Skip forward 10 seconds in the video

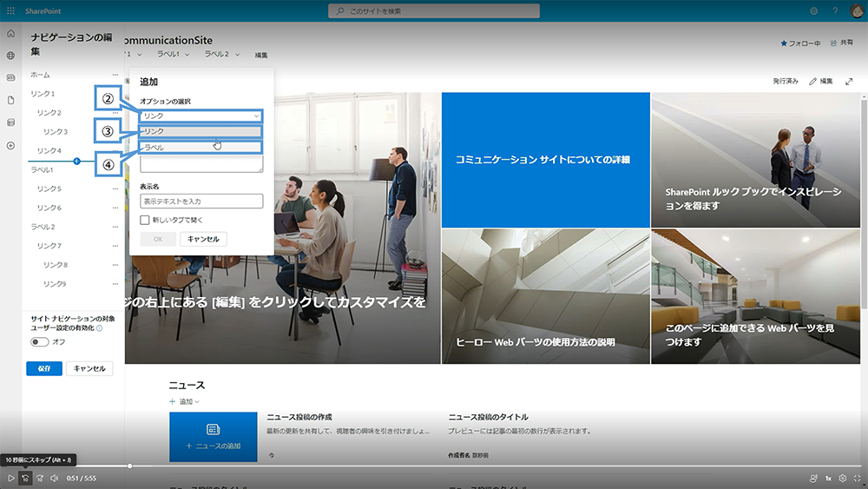(x=40, y=478)
